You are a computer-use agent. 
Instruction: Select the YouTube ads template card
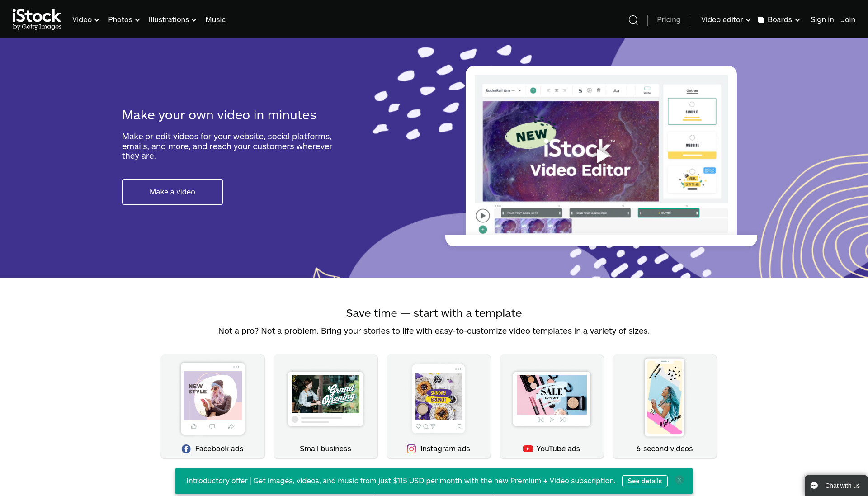tap(552, 406)
